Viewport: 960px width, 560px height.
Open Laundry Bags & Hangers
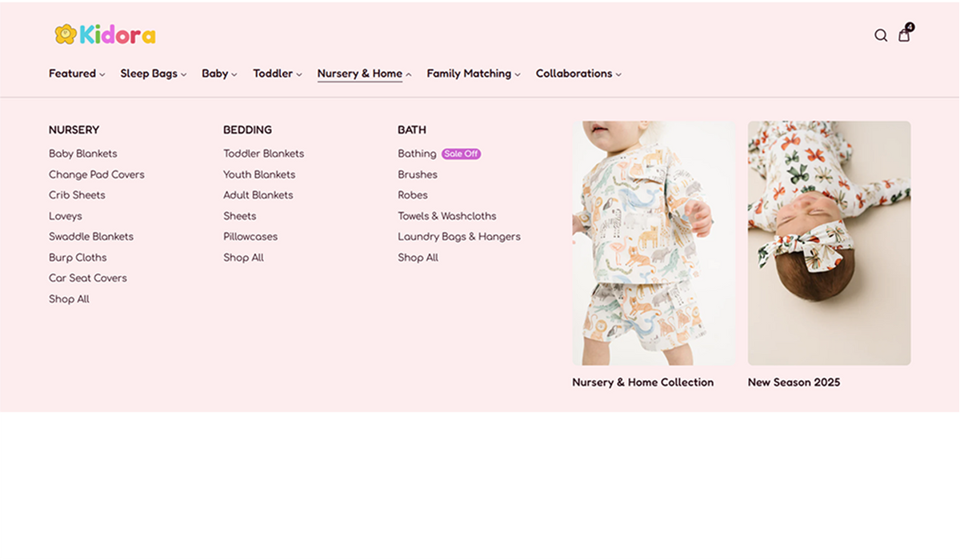tap(458, 237)
